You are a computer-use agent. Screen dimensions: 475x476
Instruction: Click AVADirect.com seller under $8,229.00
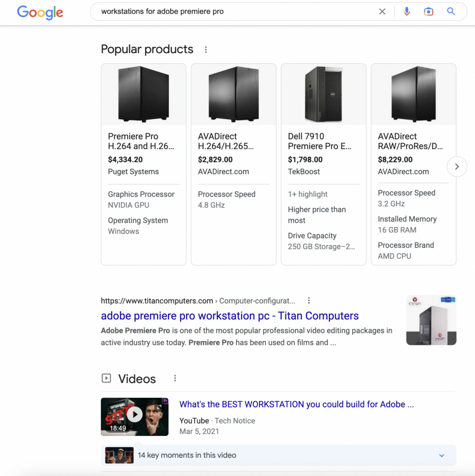403,172
